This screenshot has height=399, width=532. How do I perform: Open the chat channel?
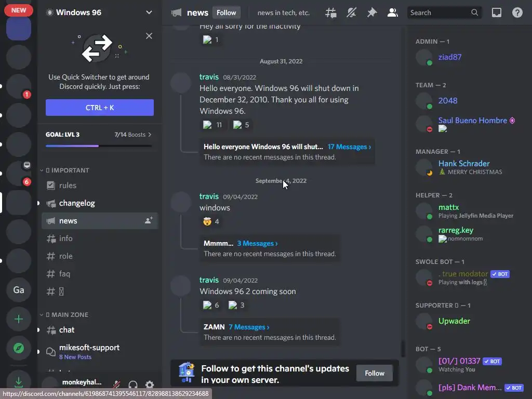pos(100,330)
